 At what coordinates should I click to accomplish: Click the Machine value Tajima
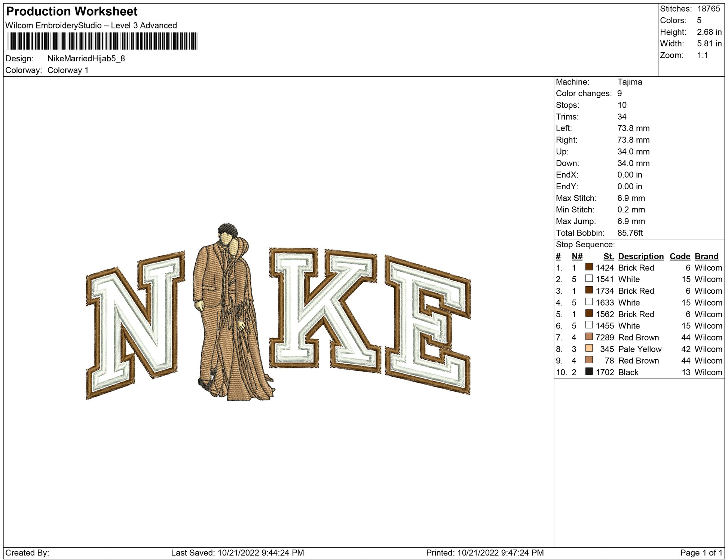(630, 82)
